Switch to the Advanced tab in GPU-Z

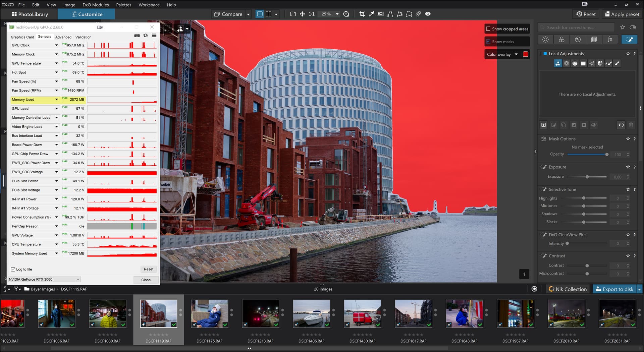point(63,37)
